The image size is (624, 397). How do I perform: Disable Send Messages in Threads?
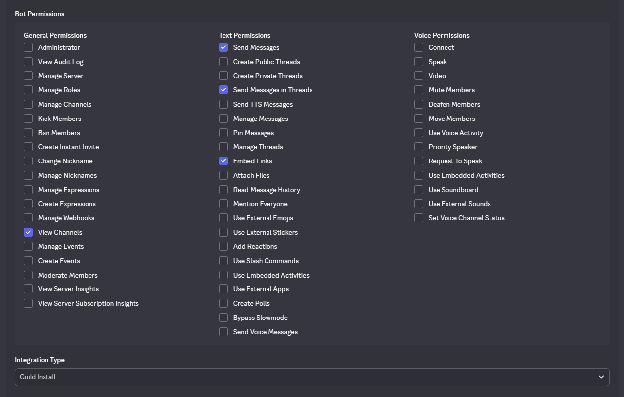pyautogui.click(x=223, y=90)
